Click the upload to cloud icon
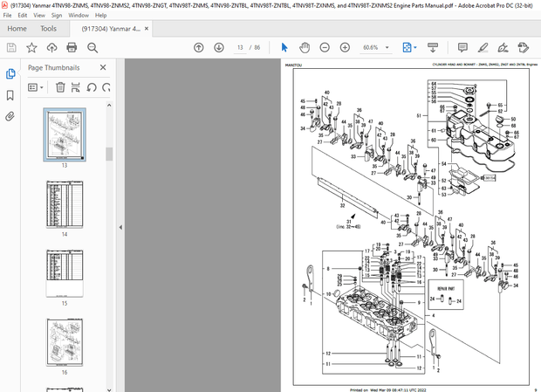Image resolution: width=541 pixels, height=392 pixels. tap(51, 48)
